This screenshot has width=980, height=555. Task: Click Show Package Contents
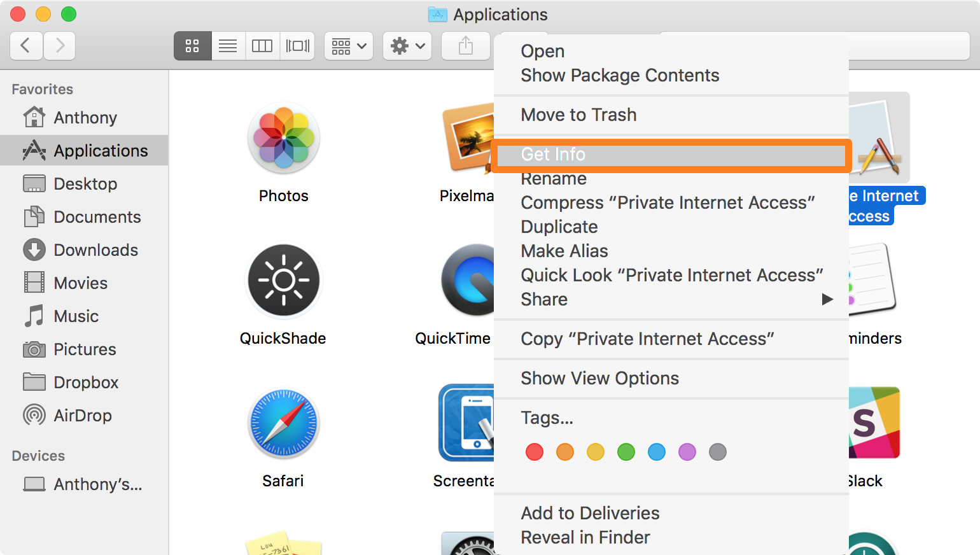click(620, 75)
